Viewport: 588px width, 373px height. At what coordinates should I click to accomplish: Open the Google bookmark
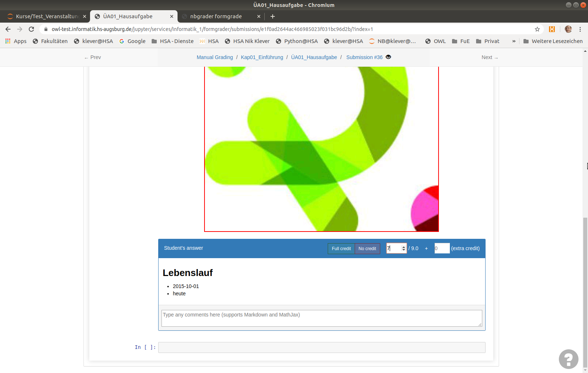pos(132,41)
